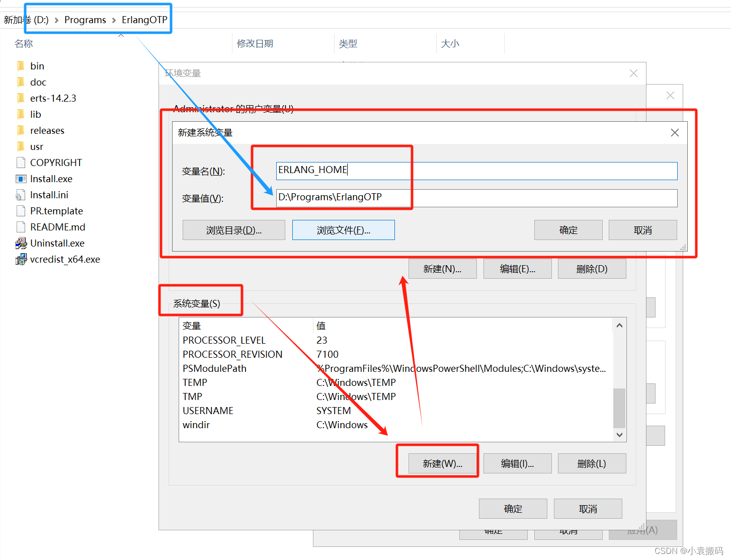Expand breadcrumb chevron after 新加卷 (D:)

[56, 20]
